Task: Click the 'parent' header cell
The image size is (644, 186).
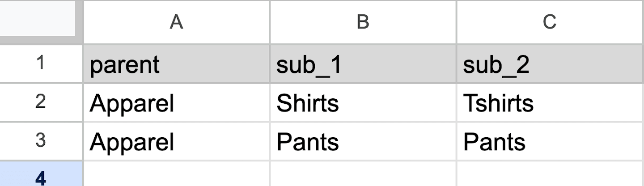Action: coord(176,64)
